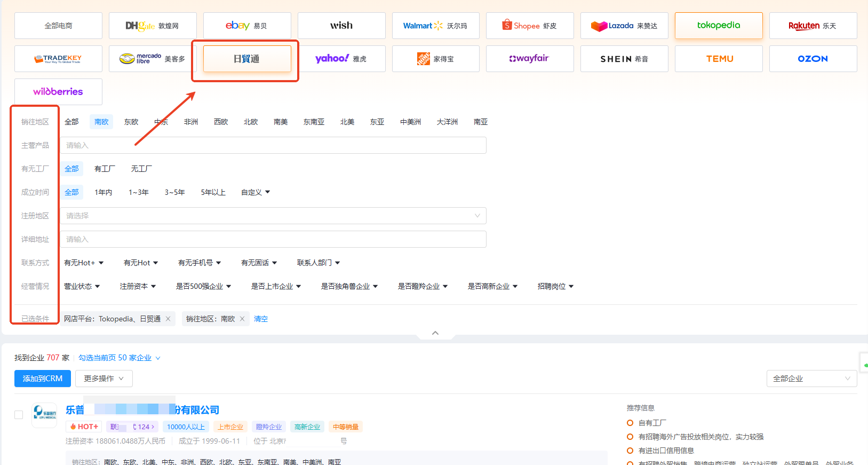Filter sales region by 东欧
The height and width of the screenshot is (465, 868).
click(x=131, y=122)
